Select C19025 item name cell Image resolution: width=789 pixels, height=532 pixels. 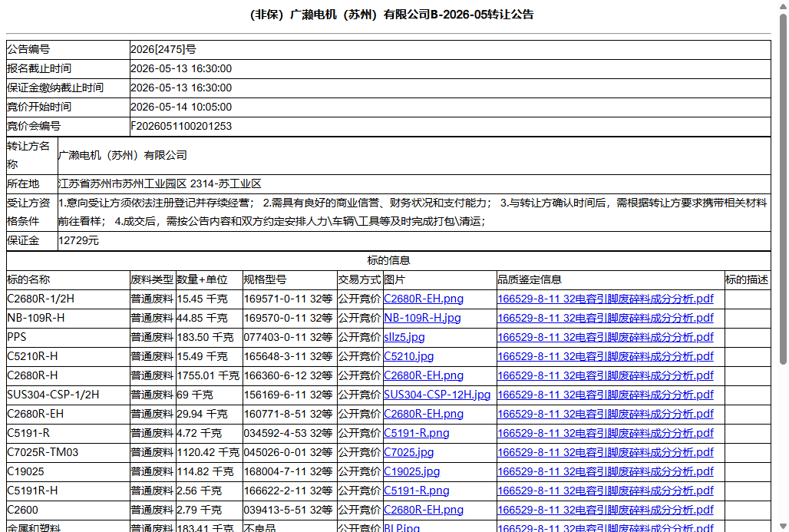68,471
